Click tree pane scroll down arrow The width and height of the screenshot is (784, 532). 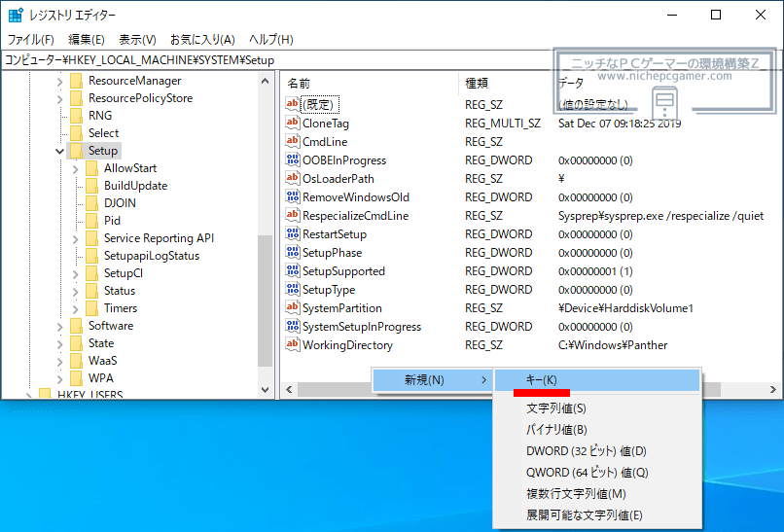coord(265,389)
